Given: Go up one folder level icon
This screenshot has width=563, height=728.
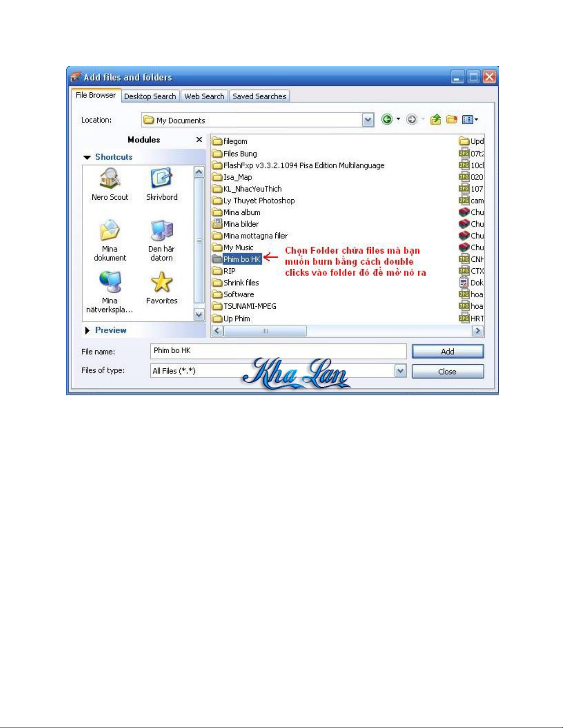Looking at the screenshot, I should (x=435, y=120).
